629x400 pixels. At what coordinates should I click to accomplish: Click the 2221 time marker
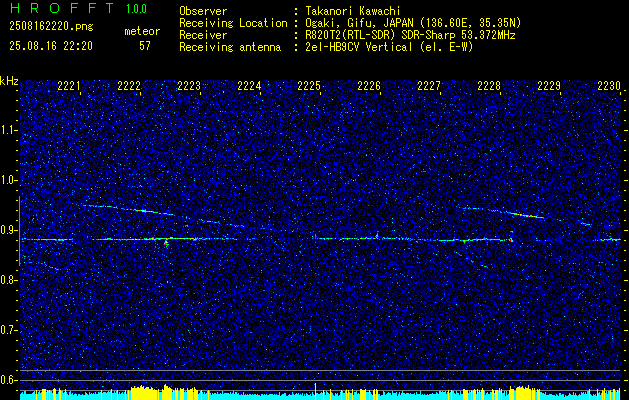pyautogui.click(x=69, y=86)
